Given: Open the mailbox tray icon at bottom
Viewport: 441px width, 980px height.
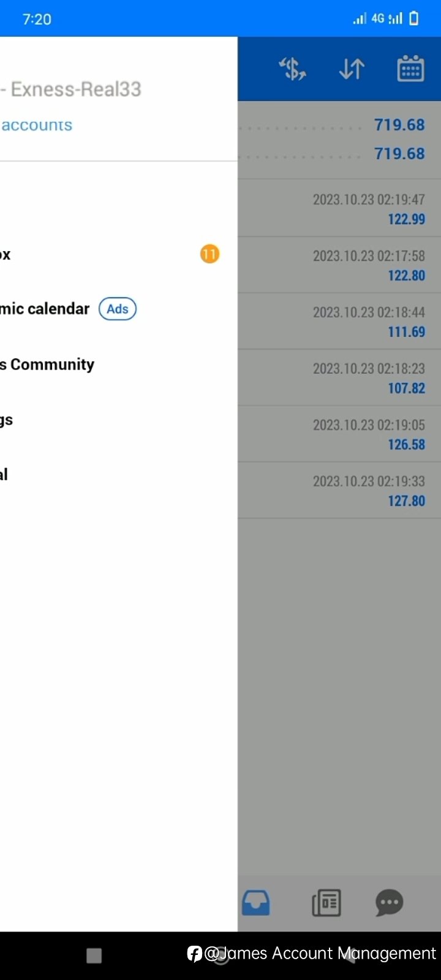Looking at the screenshot, I should pos(256,903).
